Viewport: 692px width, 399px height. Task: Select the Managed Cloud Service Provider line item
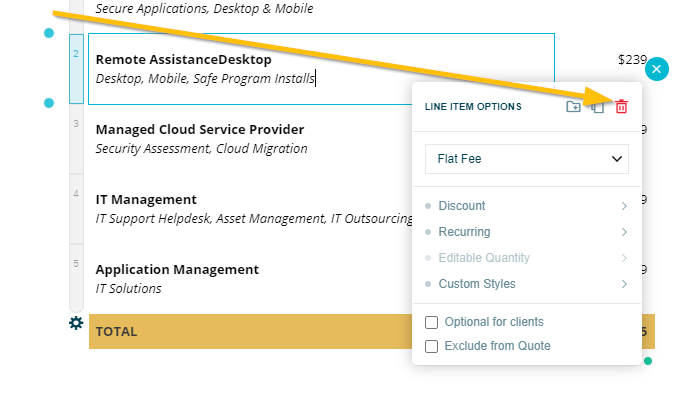point(200,130)
